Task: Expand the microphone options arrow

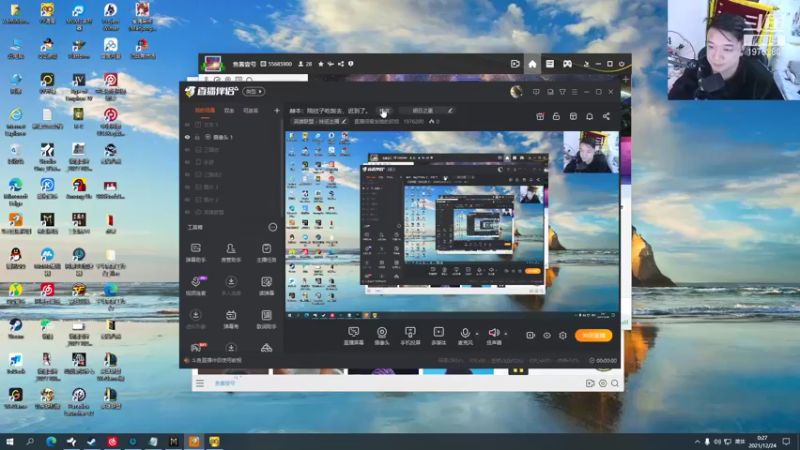Action: click(477, 334)
